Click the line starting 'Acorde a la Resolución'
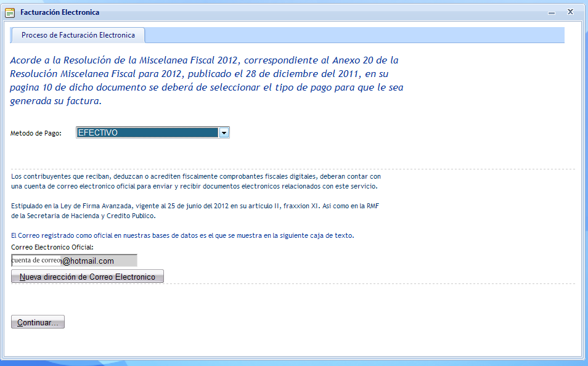This screenshot has height=366, width=588. pyautogui.click(x=204, y=60)
